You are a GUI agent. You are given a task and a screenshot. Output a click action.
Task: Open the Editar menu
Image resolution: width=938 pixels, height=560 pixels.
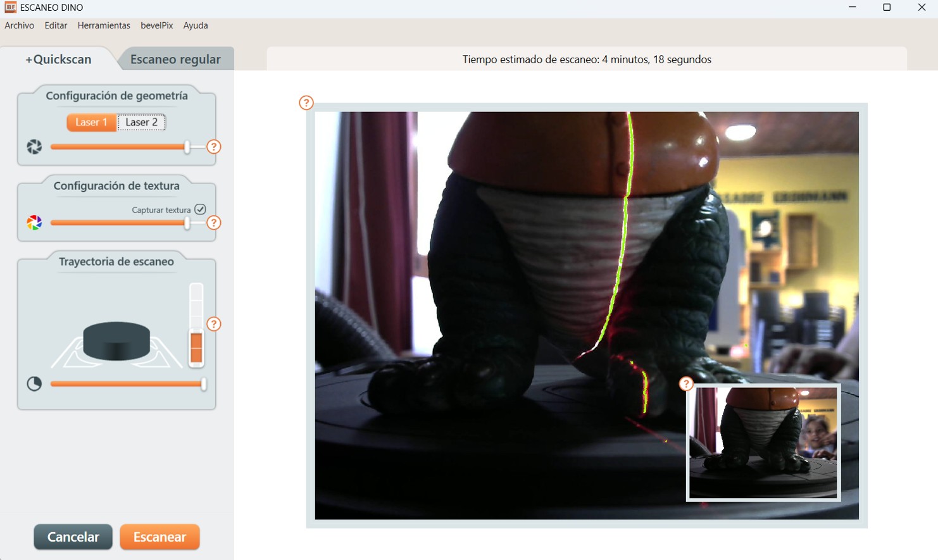point(56,25)
